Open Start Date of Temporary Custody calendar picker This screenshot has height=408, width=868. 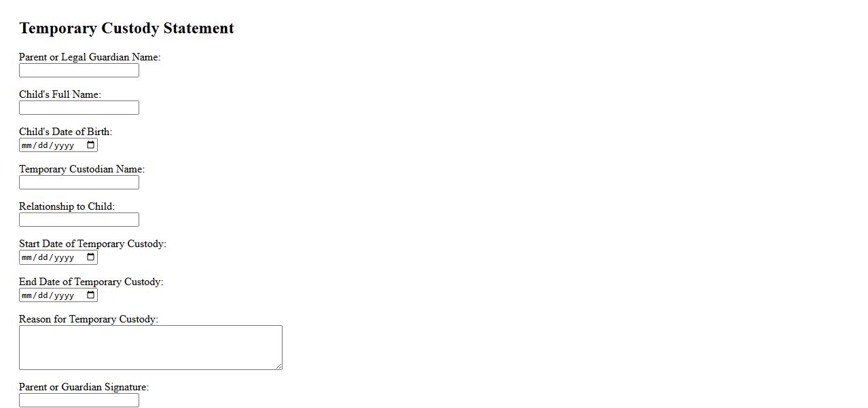click(90, 257)
